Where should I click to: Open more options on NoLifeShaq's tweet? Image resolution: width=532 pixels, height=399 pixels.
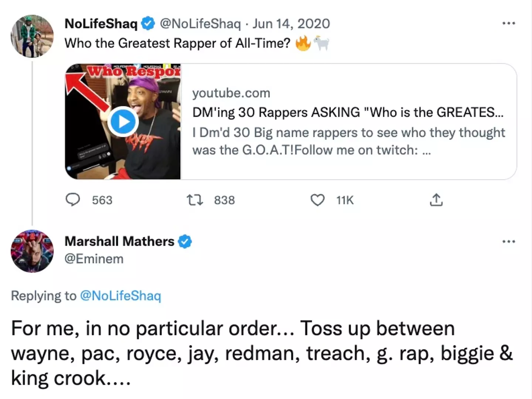[509, 24]
